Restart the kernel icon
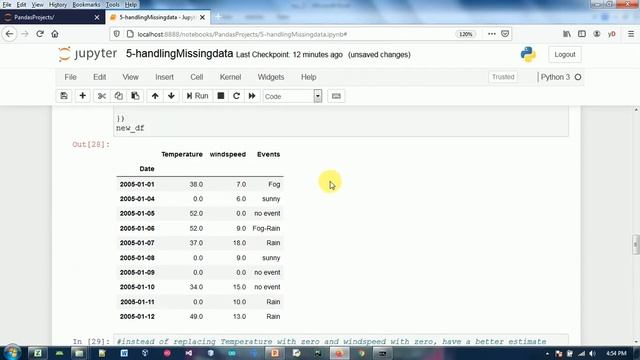 click(x=236, y=96)
